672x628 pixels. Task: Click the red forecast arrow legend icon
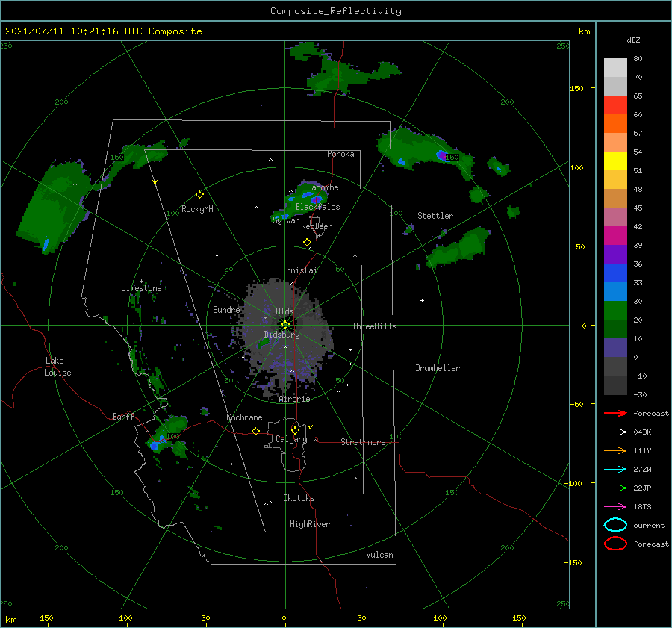(615, 413)
